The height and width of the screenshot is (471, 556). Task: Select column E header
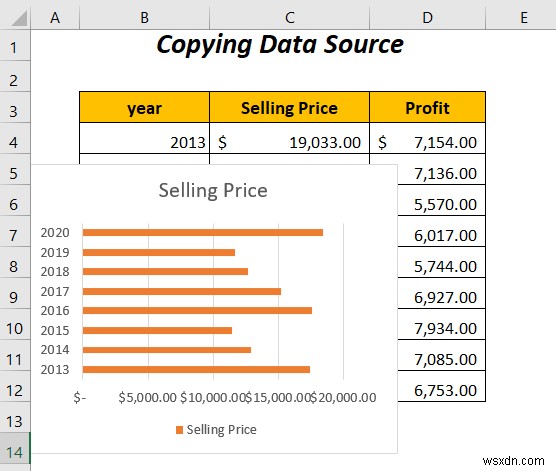[x=524, y=17]
